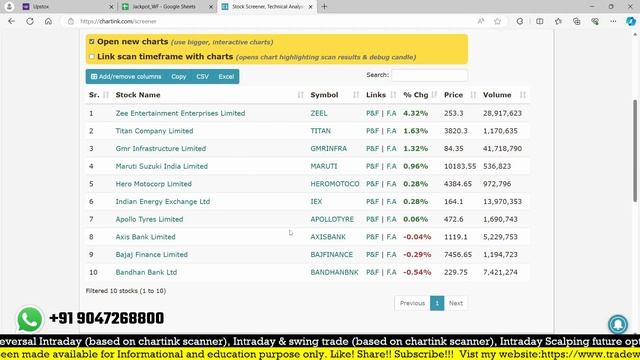
Task: Click the BAJFINANCE symbol link
Action: [331, 254]
